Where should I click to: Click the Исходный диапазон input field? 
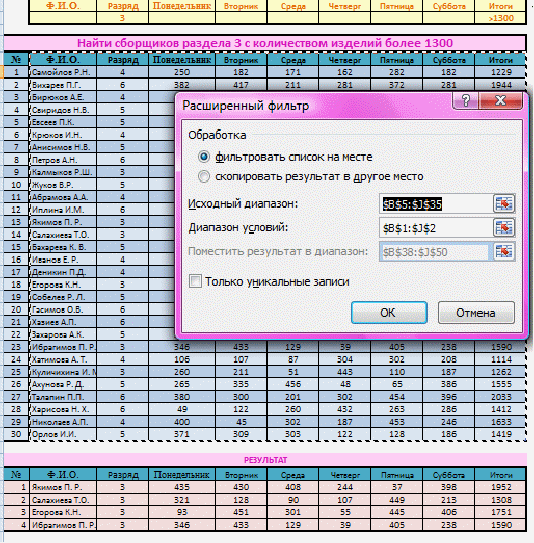click(x=436, y=204)
